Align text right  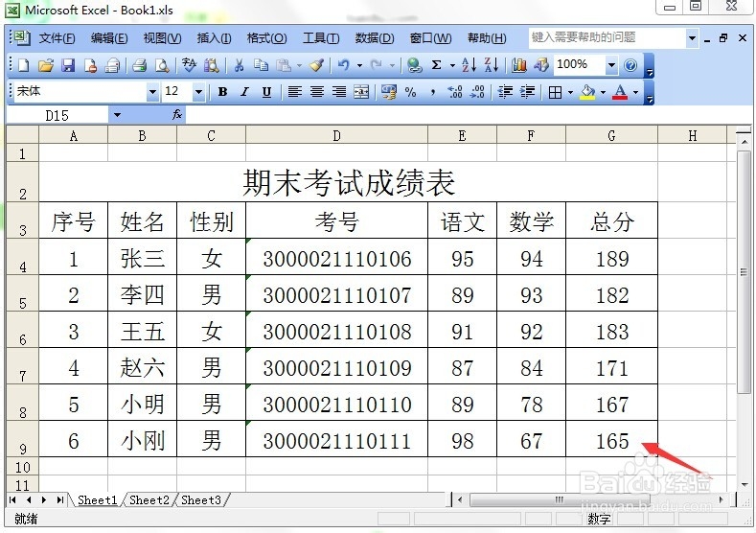pyautogui.click(x=339, y=92)
